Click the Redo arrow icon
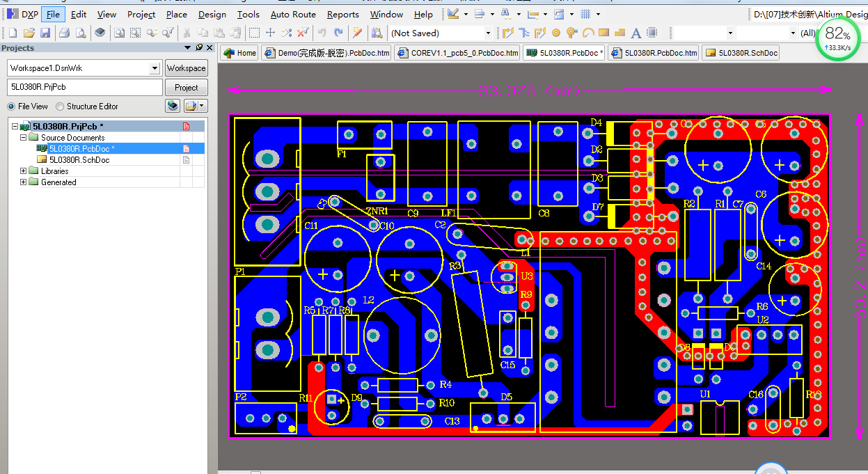The image size is (868, 474). (x=338, y=33)
